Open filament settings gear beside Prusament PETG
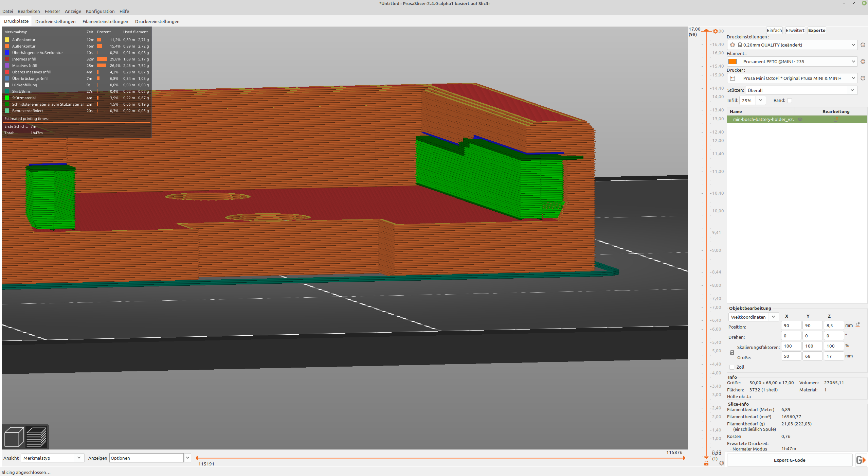The width and height of the screenshot is (868, 476). click(x=863, y=61)
